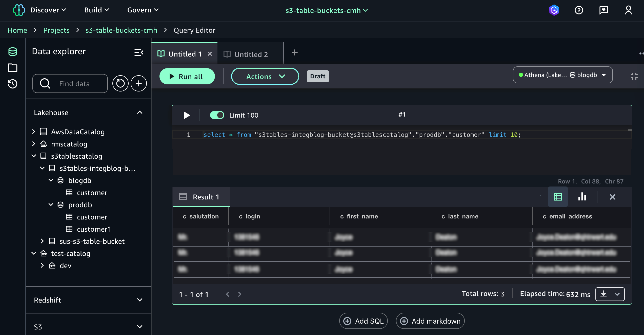Disable the Limit 100 toggle

click(217, 115)
